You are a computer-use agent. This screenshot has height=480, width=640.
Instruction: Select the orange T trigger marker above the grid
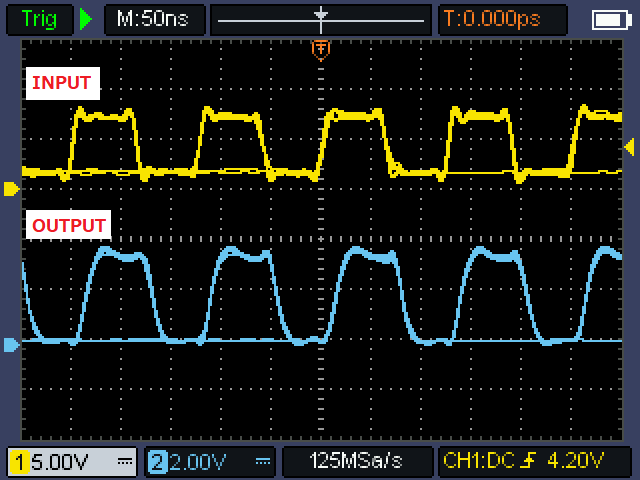click(x=321, y=48)
